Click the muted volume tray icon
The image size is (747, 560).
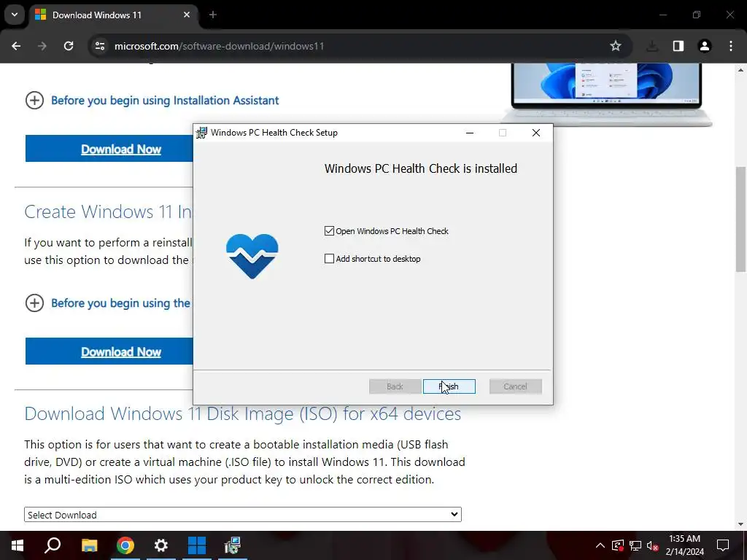653,545
